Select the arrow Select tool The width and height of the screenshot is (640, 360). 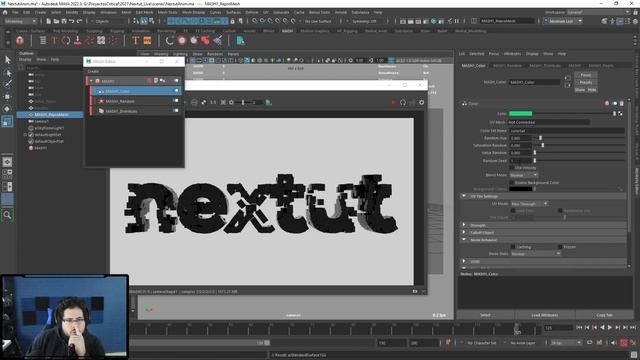click(x=7, y=60)
